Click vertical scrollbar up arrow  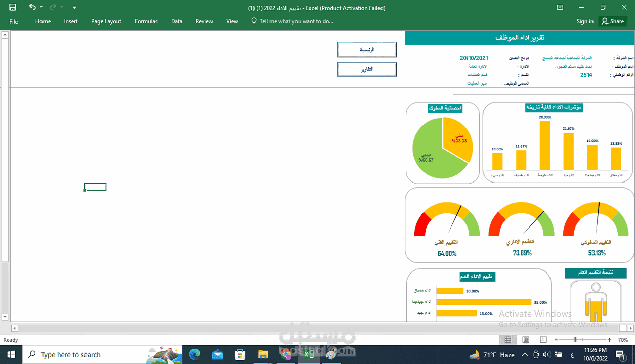click(x=5, y=34)
